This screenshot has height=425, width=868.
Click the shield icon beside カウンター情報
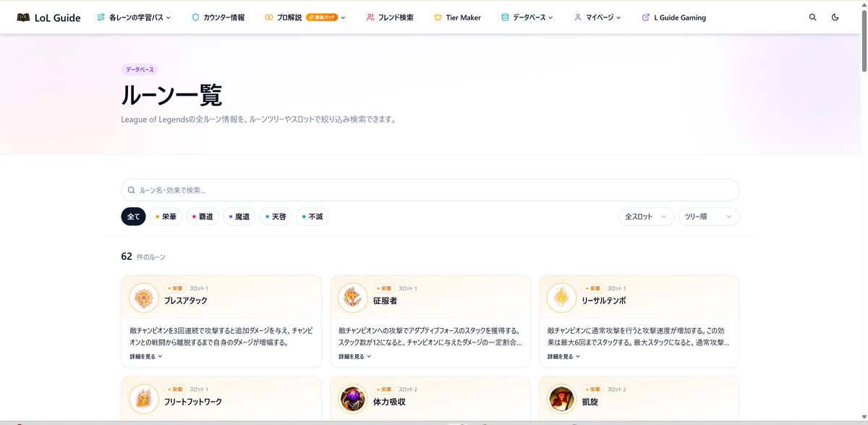point(195,17)
